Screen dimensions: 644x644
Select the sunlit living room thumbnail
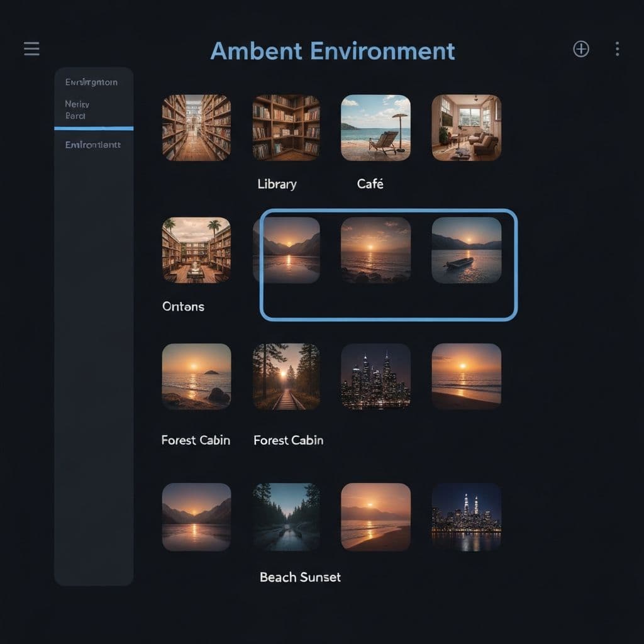tap(466, 128)
